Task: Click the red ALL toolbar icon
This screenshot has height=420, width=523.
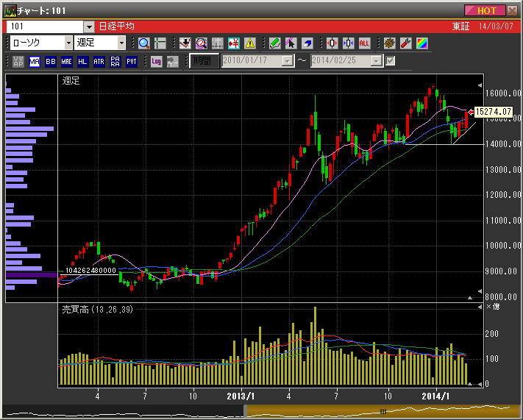Action: [364, 43]
